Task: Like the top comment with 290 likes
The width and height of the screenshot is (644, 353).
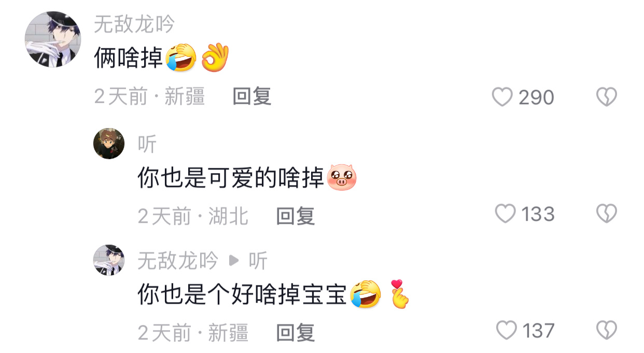Action: pos(502,97)
